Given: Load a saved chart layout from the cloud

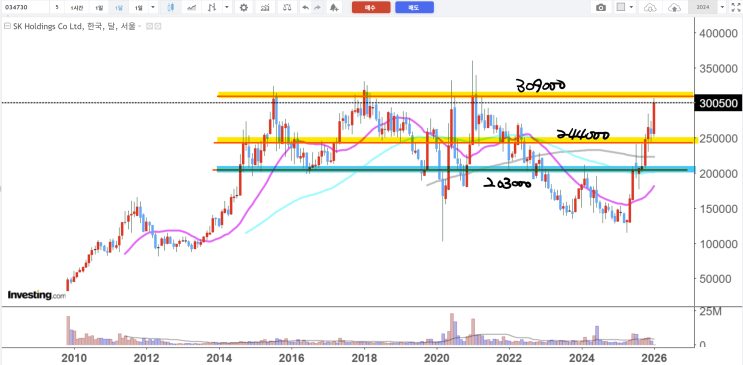Looking at the screenshot, I should pyautogui.click(x=650, y=7).
